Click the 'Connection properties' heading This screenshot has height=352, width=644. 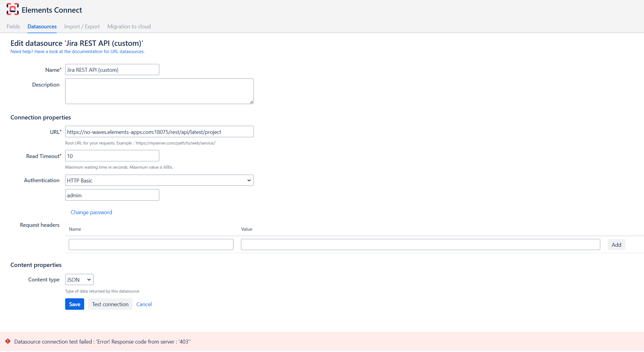tap(41, 117)
